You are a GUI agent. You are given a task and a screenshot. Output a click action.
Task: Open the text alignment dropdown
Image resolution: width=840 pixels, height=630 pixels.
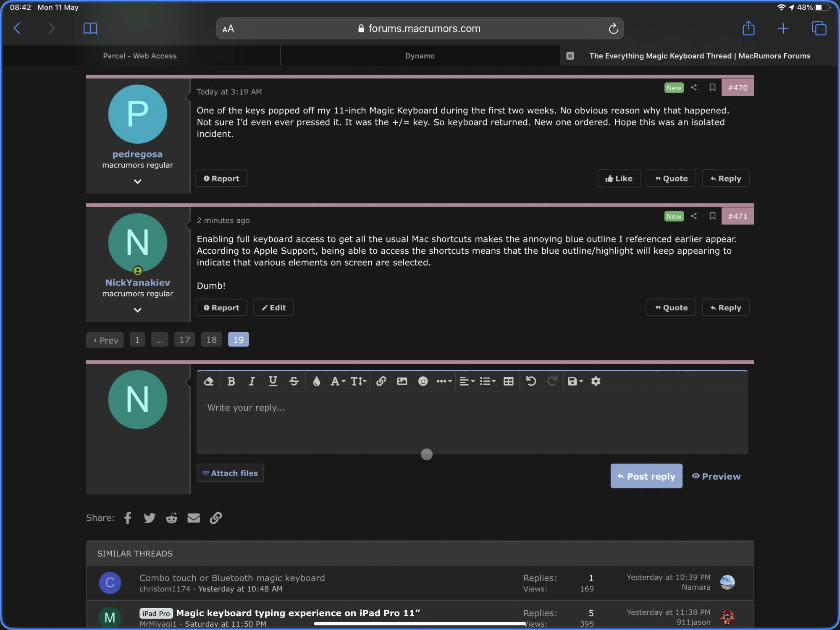(467, 381)
